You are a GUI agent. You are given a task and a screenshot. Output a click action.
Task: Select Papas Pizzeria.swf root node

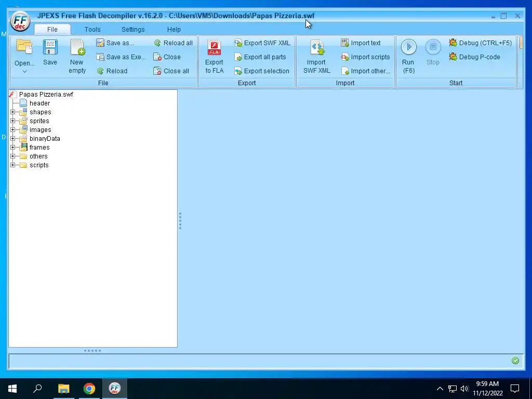(46, 95)
